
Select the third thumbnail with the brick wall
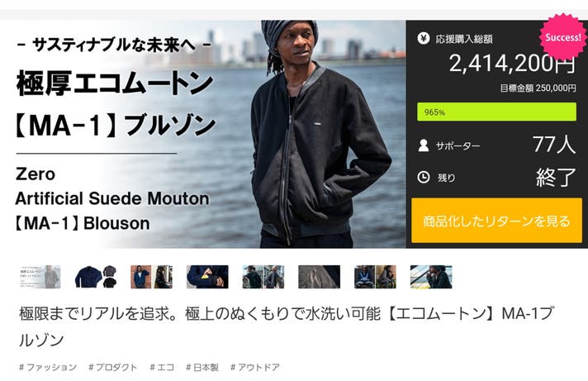[x=151, y=277]
